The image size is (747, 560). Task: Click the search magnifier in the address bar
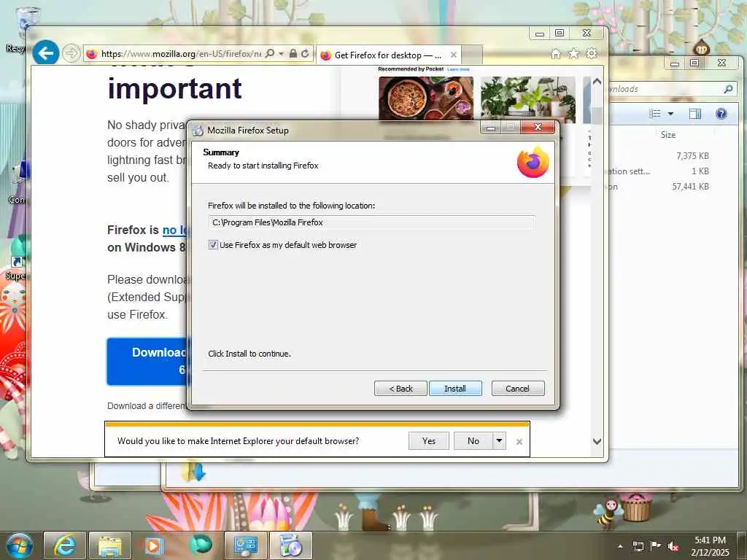click(x=270, y=53)
